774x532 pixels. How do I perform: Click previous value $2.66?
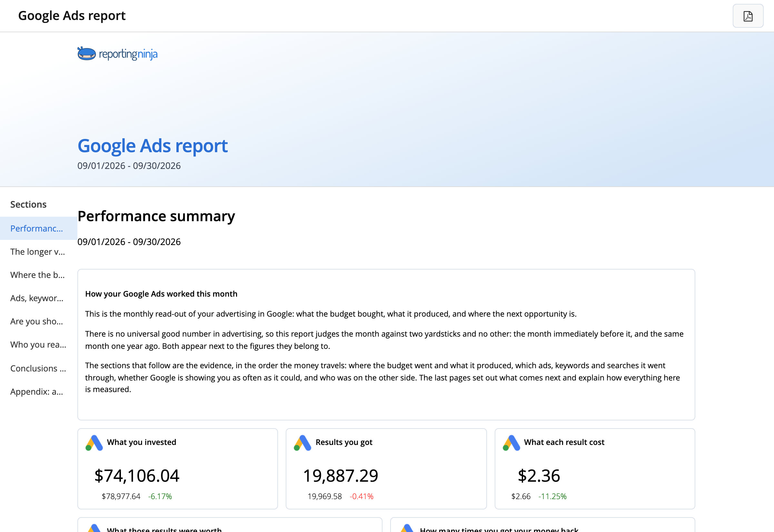(521, 496)
